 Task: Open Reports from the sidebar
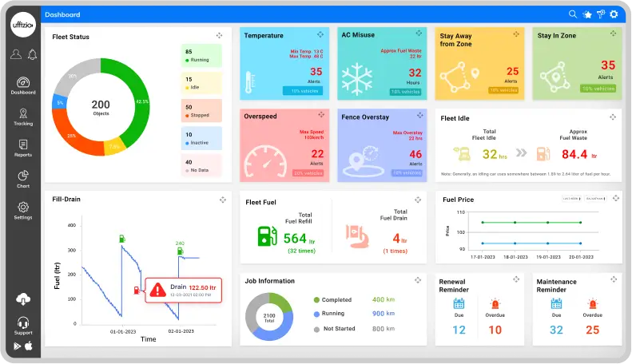23,148
